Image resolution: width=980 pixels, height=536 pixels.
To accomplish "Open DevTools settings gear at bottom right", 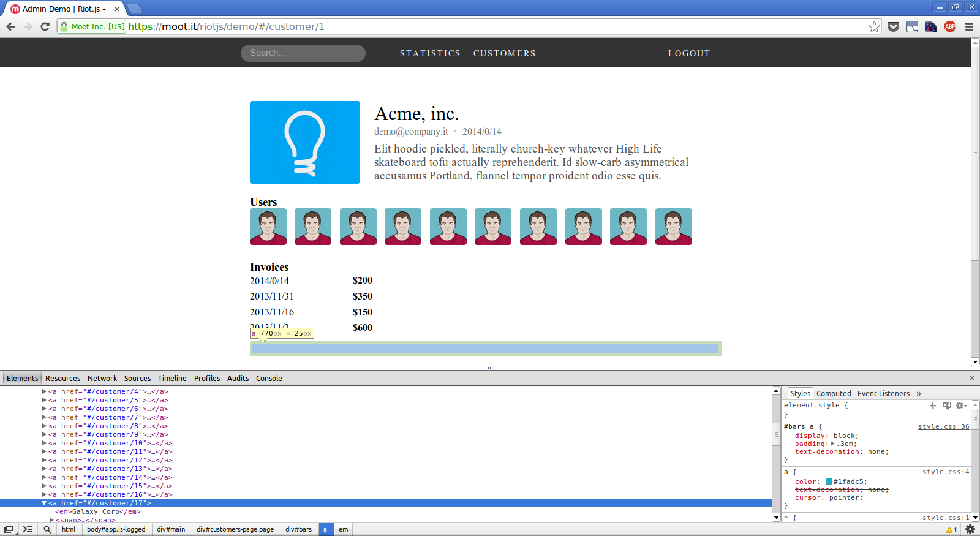I will 970,529.
